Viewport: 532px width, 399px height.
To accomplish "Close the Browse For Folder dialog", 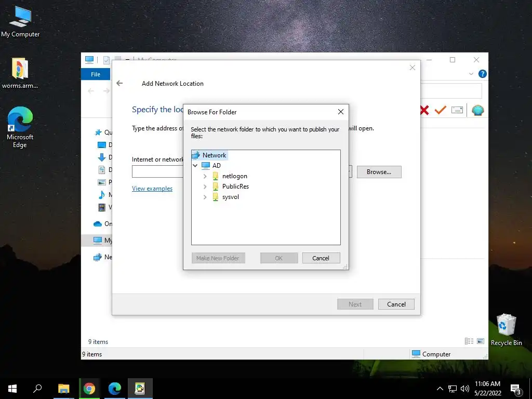I will tap(341, 112).
